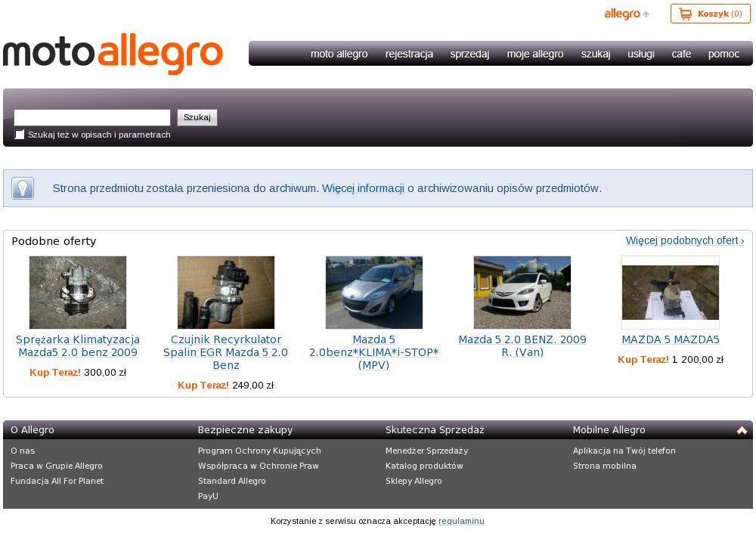Collapse footer with the white up-arrow icon
This screenshot has height=536, width=756.
[x=742, y=430]
